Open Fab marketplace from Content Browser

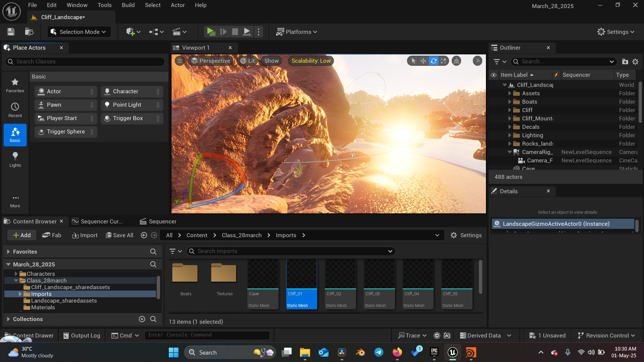pos(52,235)
